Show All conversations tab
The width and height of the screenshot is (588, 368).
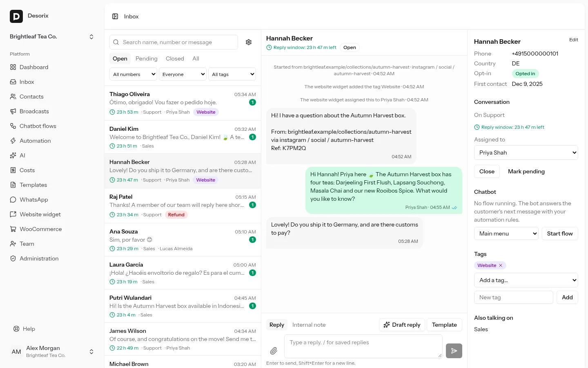point(196,58)
